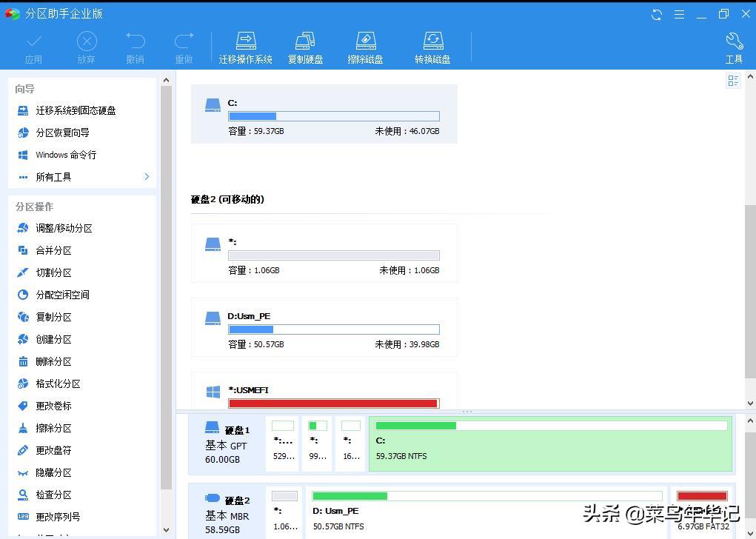
Task: Open the hamburger menu in title bar
Action: [x=679, y=13]
